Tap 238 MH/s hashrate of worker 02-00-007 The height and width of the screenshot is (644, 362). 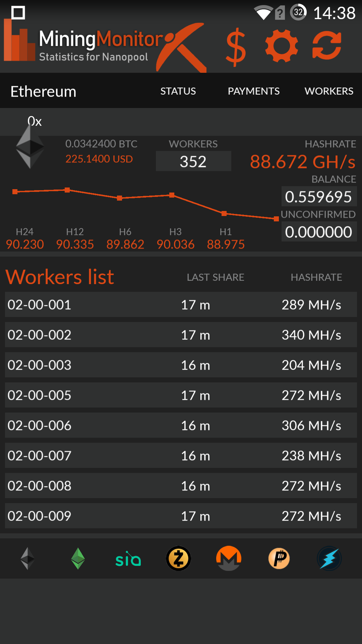(311, 456)
